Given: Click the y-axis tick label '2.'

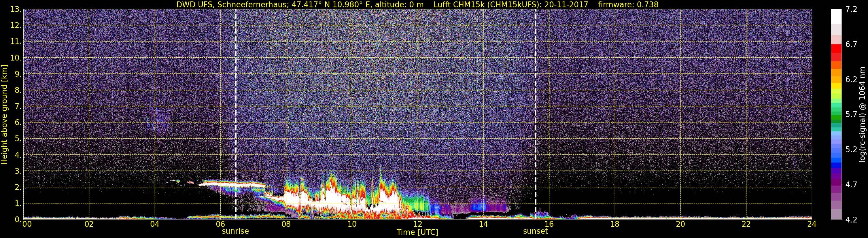Looking at the screenshot, I should click(18, 187).
